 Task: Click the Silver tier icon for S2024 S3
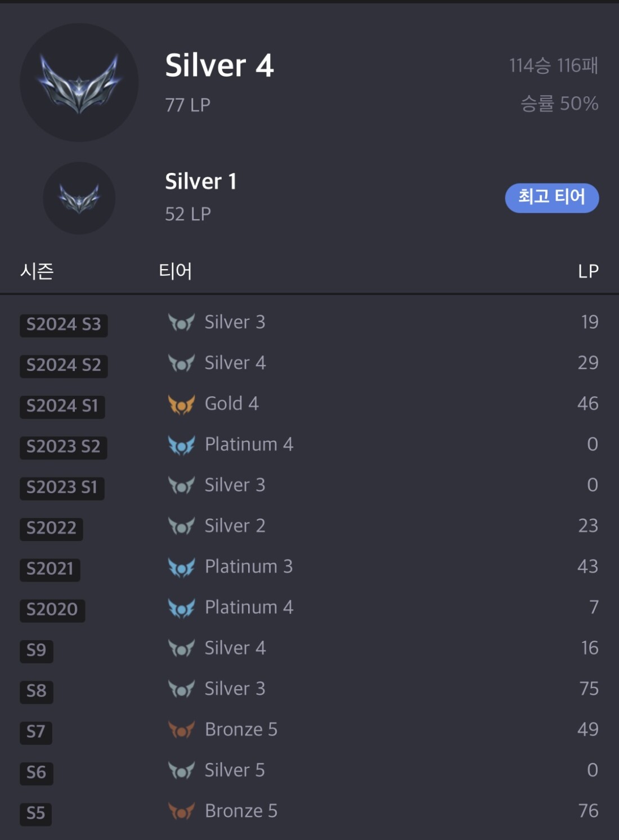point(181,323)
